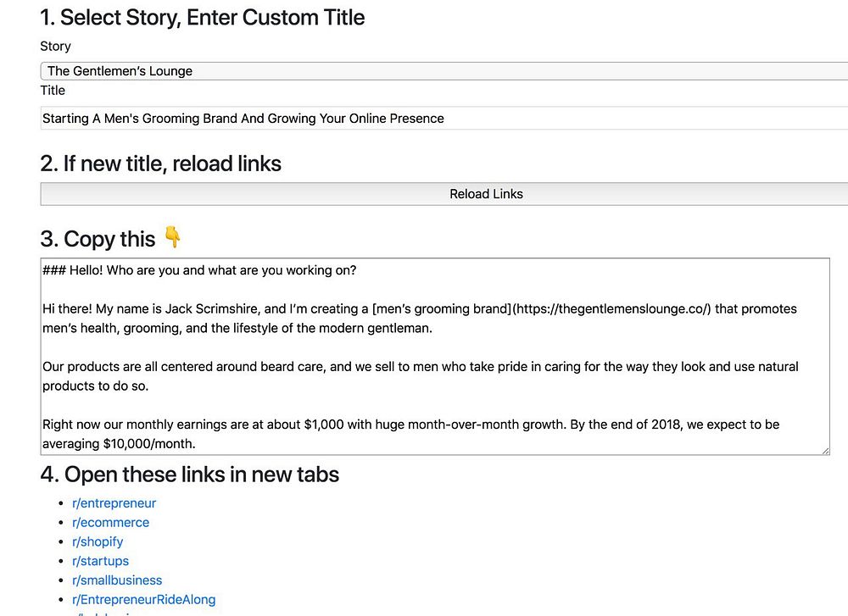Click the Story field label
Image resolution: width=848 pixels, height=616 pixels.
pos(56,47)
